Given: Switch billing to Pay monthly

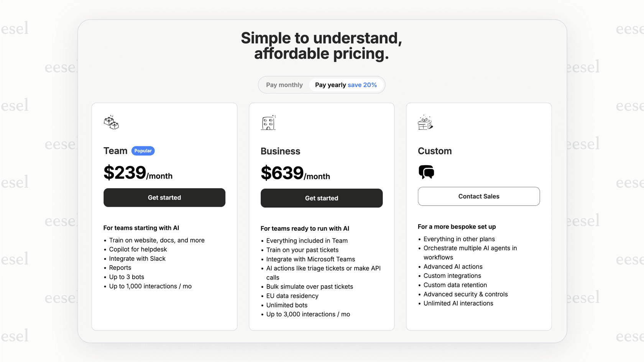Looking at the screenshot, I should [x=284, y=85].
